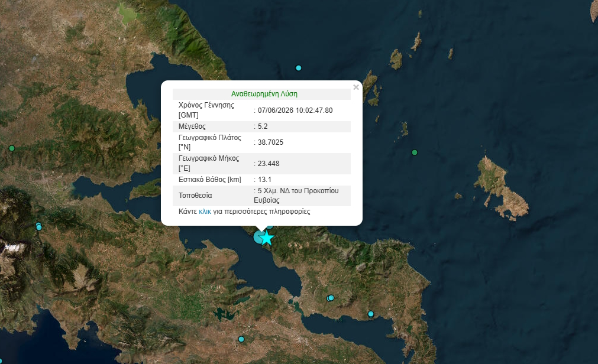The height and width of the screenshot is (364, 598).
Task: Close the earthquake info popup
Action: (x=356, y=87)
